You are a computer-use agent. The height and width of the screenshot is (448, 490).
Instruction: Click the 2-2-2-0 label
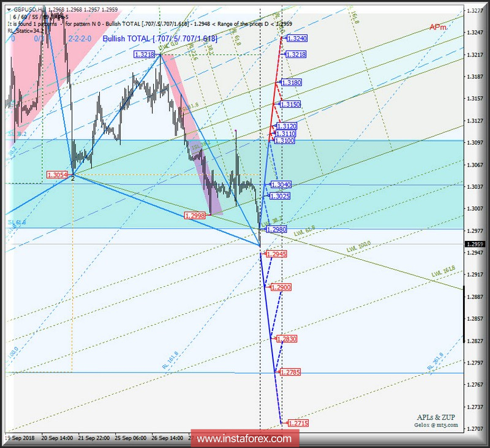click(x=80, y=39)
